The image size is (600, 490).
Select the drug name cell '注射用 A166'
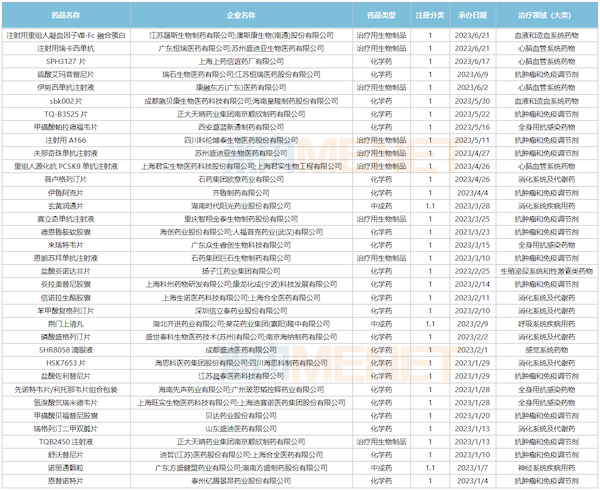(x=66, y=140)
